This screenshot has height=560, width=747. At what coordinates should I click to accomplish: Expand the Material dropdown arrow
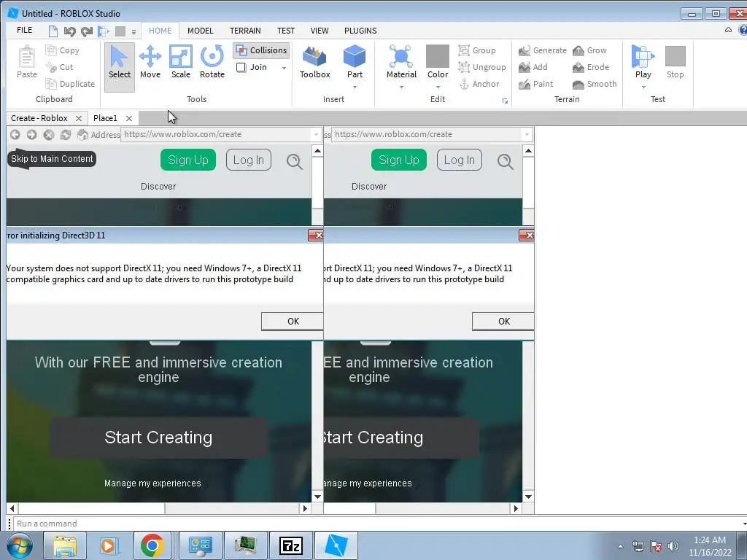click(401, 87)
